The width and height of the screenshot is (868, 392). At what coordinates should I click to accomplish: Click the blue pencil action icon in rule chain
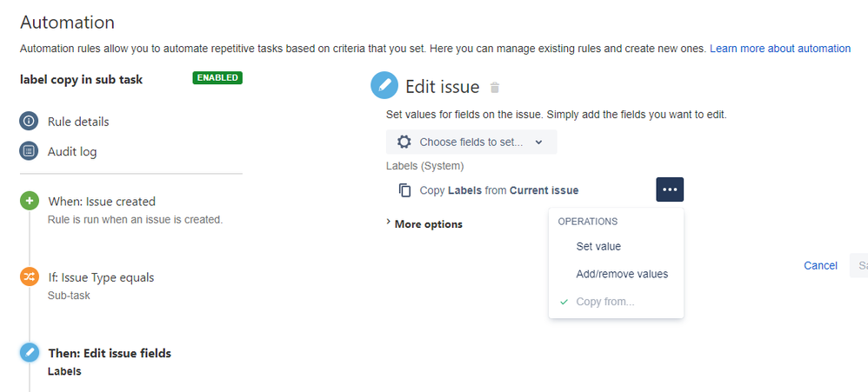(x=30, y=353)
